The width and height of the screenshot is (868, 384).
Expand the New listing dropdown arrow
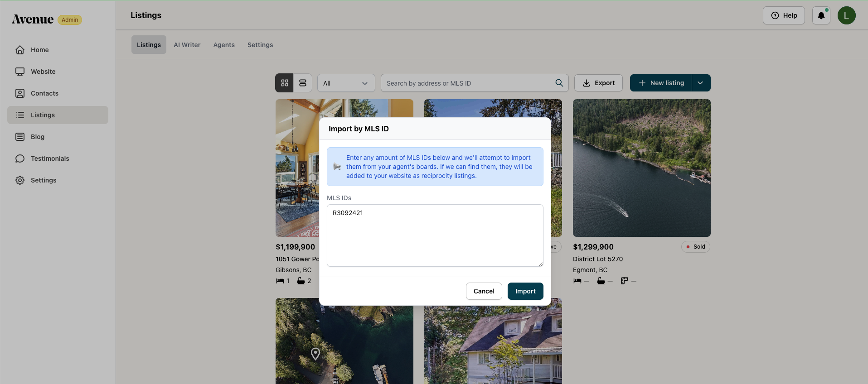click(701, 83)
